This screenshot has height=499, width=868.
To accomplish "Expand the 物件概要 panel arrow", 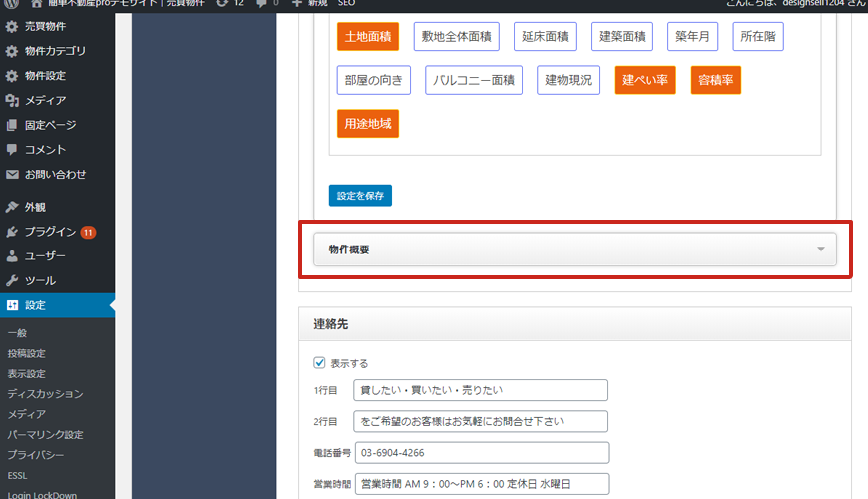I will pos(820,249).
